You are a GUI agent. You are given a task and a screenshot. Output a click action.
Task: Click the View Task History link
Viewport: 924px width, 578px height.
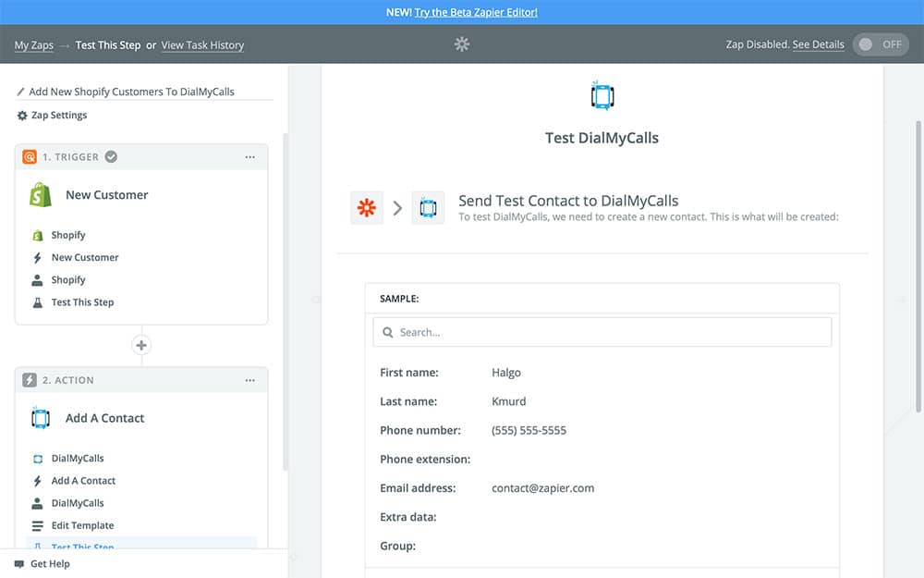202,45
